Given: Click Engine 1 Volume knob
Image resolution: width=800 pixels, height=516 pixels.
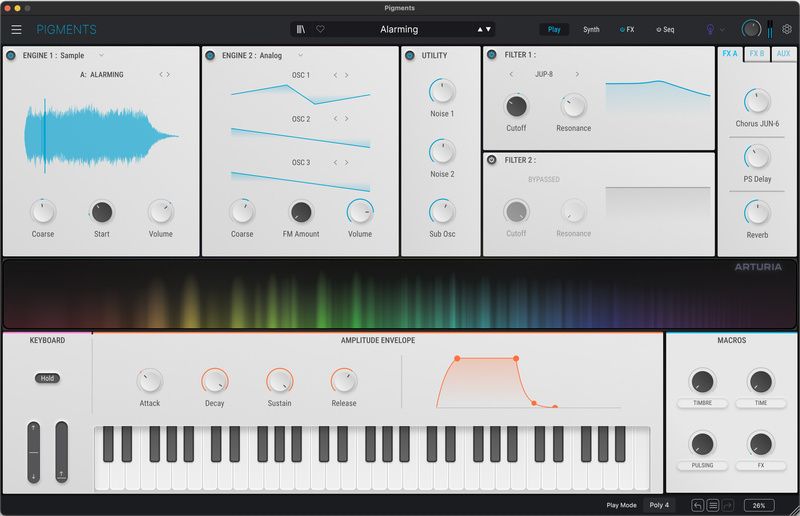Looking at the screenshot, I should pos(161,212).
